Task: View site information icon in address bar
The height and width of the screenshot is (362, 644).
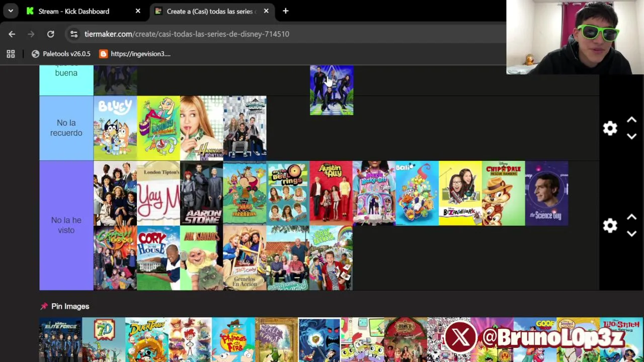Action: pyautogui.click(x=74, y=34)
